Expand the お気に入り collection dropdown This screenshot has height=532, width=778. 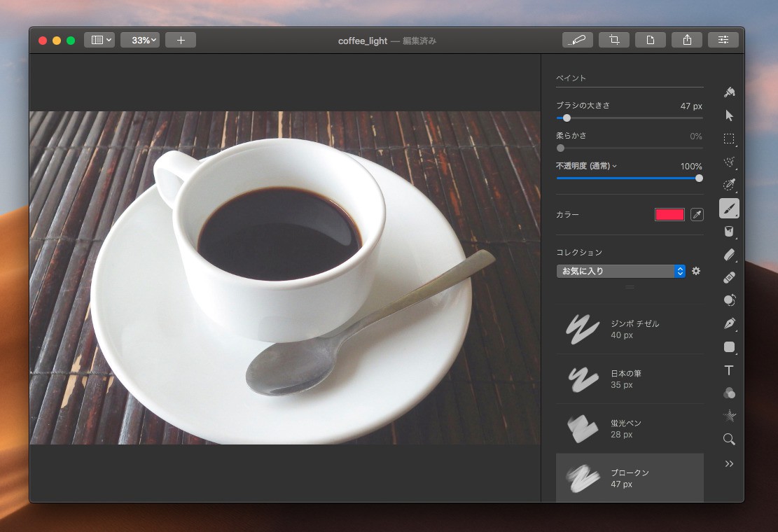[620, 271]
